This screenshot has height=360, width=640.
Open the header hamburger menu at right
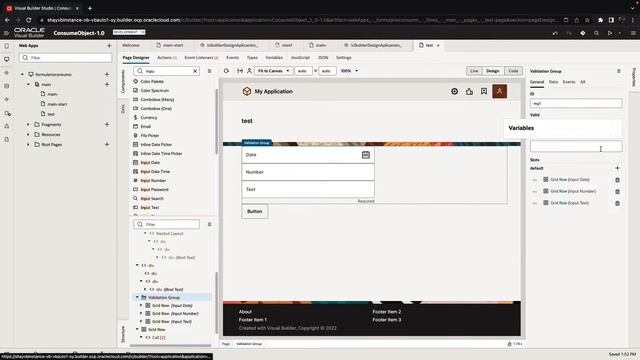(x=633, y=33)
